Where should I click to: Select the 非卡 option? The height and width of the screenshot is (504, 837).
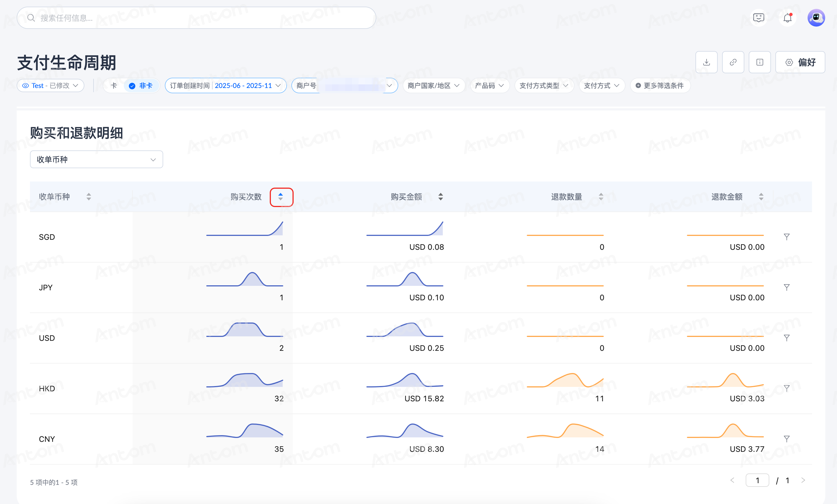tap(141, 85)
